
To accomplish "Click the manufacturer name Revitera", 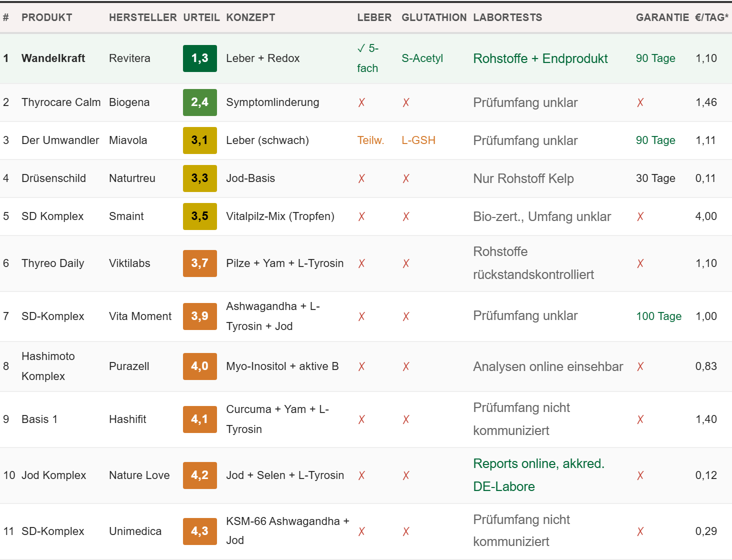I will point(129,58).
